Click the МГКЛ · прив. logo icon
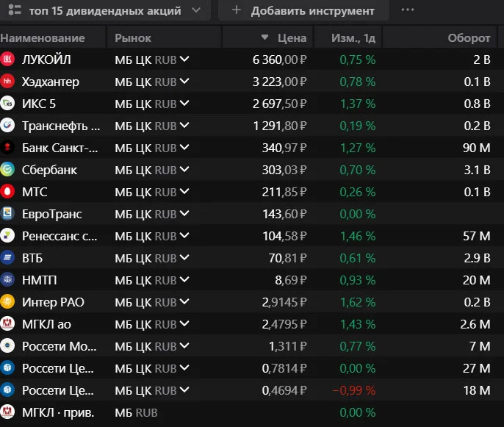 click(x=7, y=412)
